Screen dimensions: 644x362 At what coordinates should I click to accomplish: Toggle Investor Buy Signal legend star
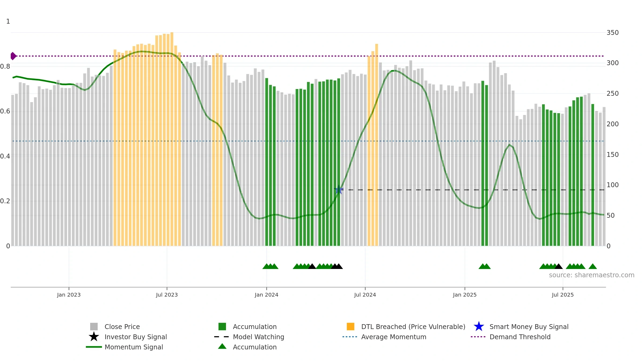tap(94, 337)
